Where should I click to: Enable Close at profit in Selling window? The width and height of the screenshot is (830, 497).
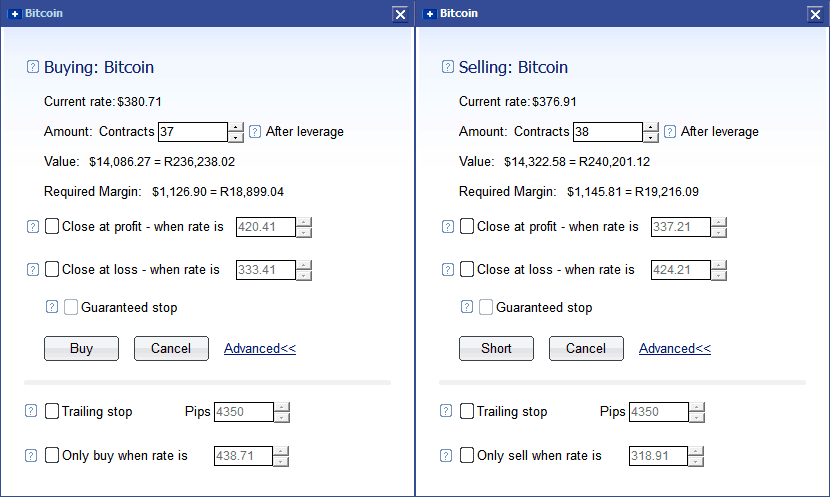pos(467,226)
